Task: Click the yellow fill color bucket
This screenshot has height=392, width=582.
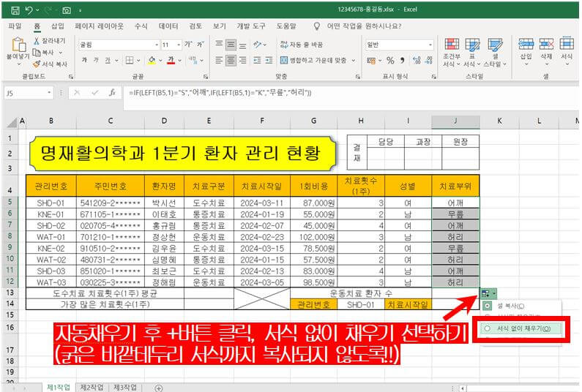Action: 152,60
